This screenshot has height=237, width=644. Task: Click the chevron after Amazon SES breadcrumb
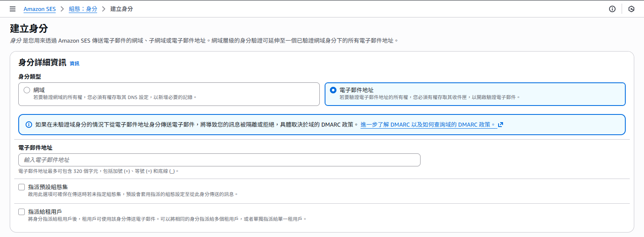(x=62, y=9)
